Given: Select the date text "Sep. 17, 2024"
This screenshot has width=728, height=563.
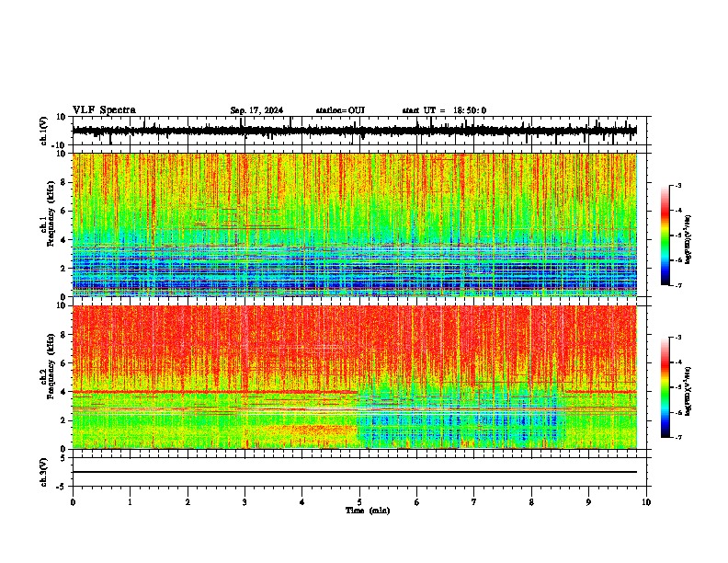Looking at the screenshot, I should (x=256, y=110).
